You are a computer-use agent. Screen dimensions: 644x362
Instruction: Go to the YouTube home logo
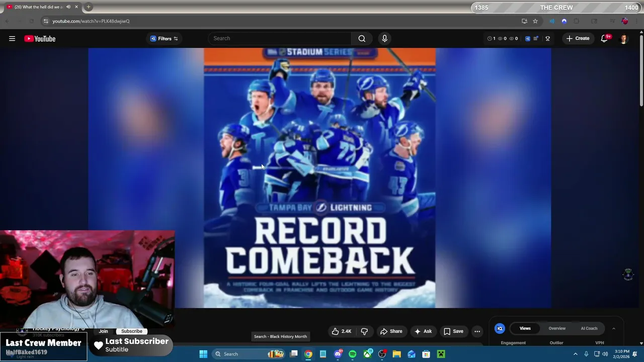40,39
